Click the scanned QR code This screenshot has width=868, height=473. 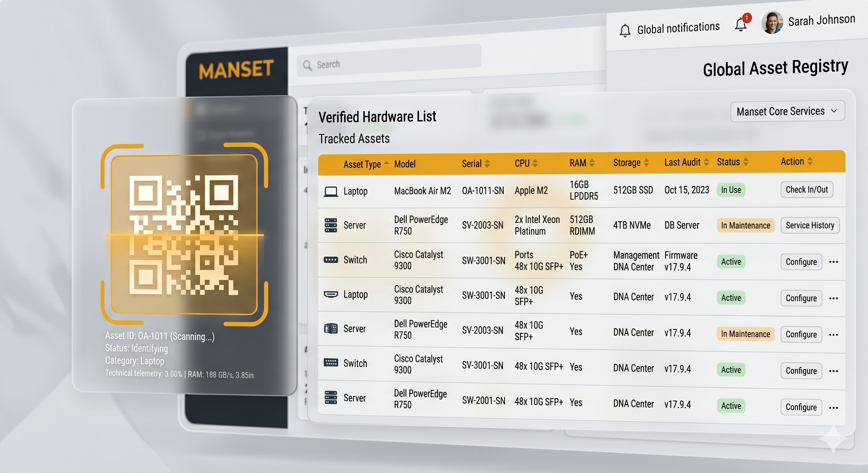pos(184,235)
